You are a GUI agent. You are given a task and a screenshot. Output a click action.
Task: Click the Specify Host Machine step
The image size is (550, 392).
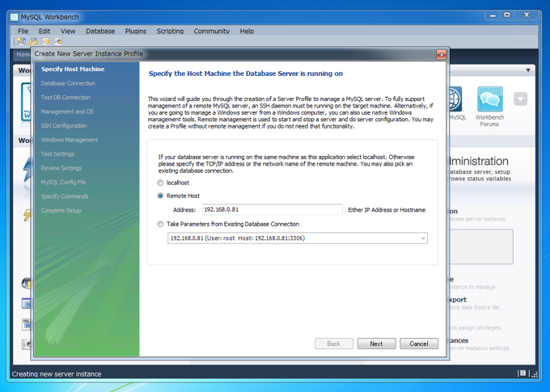[73, 69]
